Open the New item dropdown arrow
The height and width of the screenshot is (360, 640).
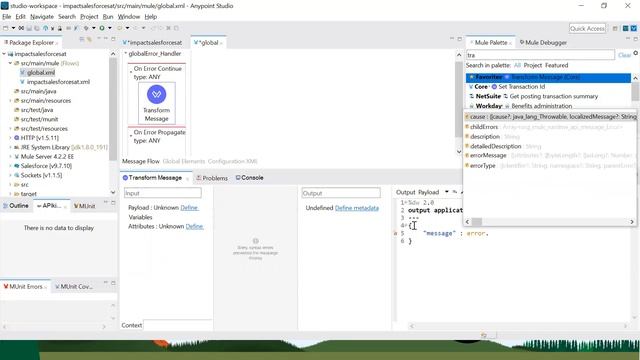(x=13, y=28)
